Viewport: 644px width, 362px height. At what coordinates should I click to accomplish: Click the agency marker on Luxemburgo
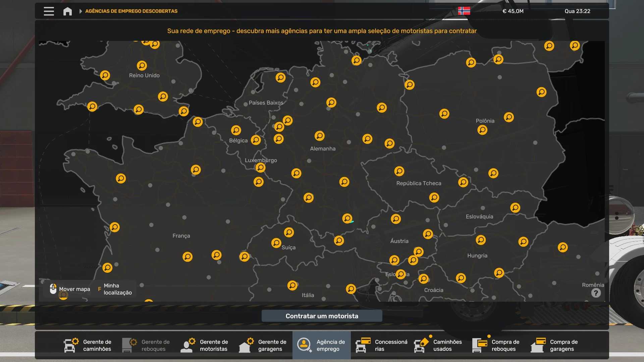(x=260, y=168)
